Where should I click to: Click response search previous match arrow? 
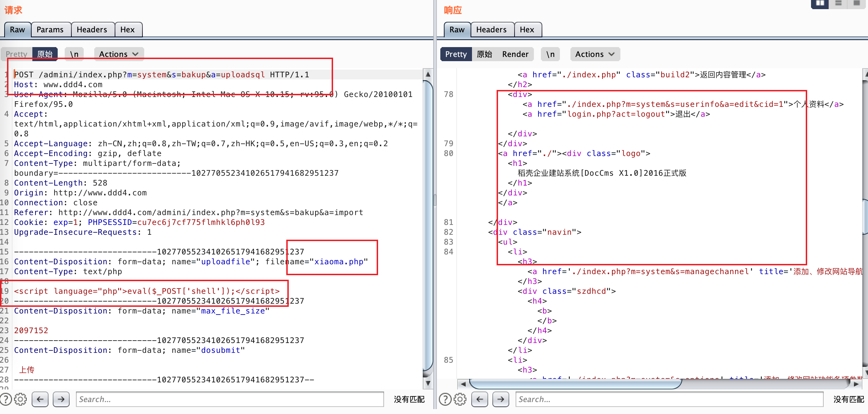tap(480, 399)
